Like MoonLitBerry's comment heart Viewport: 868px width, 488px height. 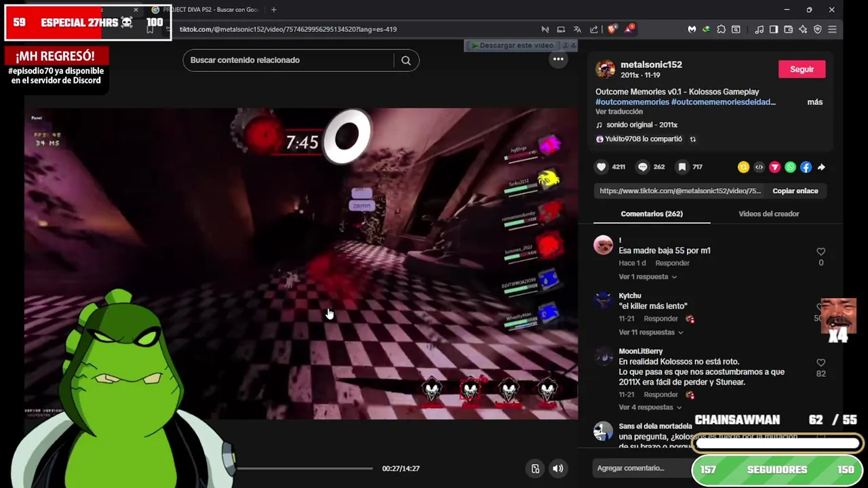point(821,363)
